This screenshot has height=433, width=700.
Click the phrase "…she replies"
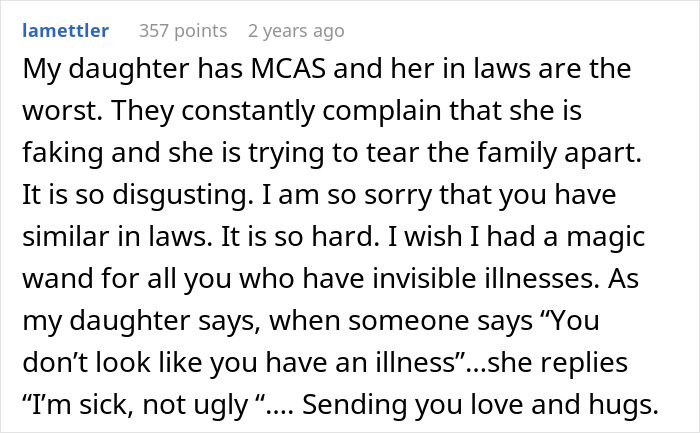(x=547, y=362)
